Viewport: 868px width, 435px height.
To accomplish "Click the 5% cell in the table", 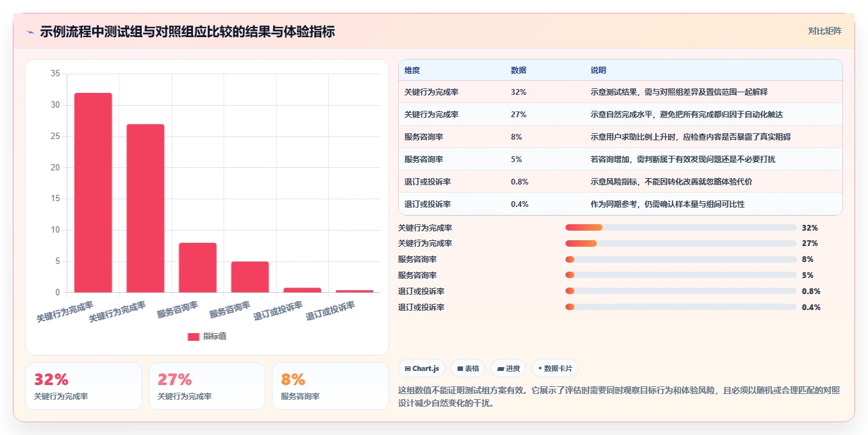I will tap(517, 160).
